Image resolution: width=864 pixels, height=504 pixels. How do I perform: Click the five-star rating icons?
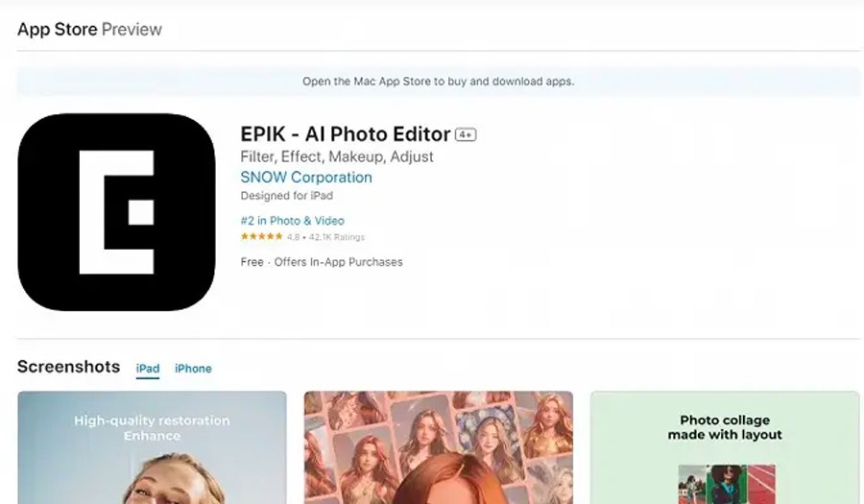click(x=261, y=237)
